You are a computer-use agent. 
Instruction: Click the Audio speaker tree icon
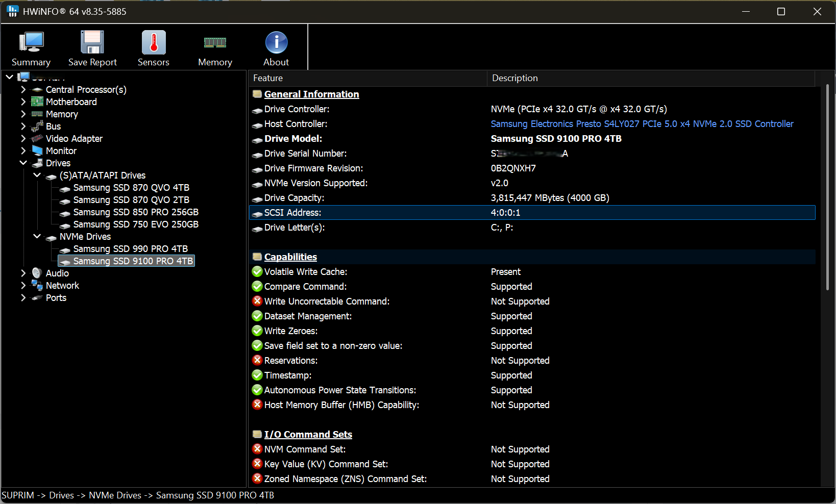[37, 273]
